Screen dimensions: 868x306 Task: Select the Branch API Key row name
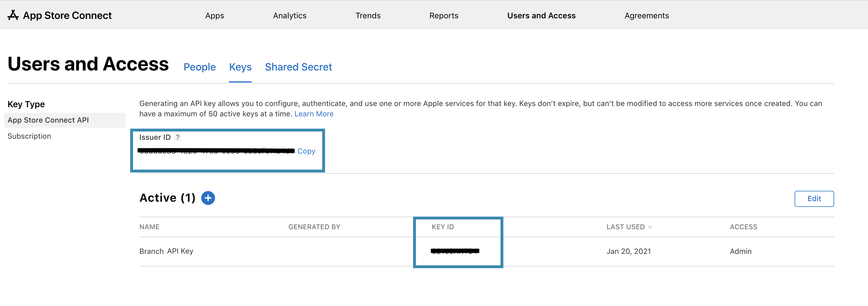(166, 251)
